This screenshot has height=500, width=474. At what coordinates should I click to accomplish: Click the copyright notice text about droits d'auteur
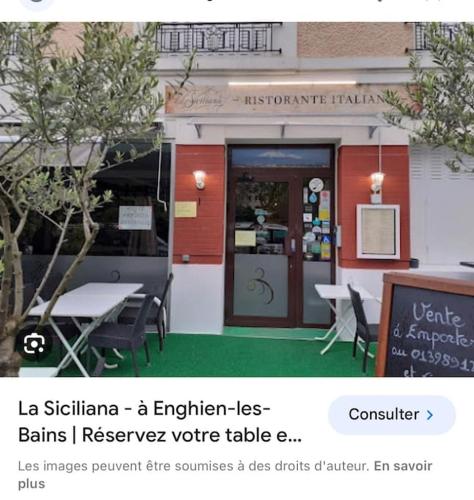coord(193,466)
